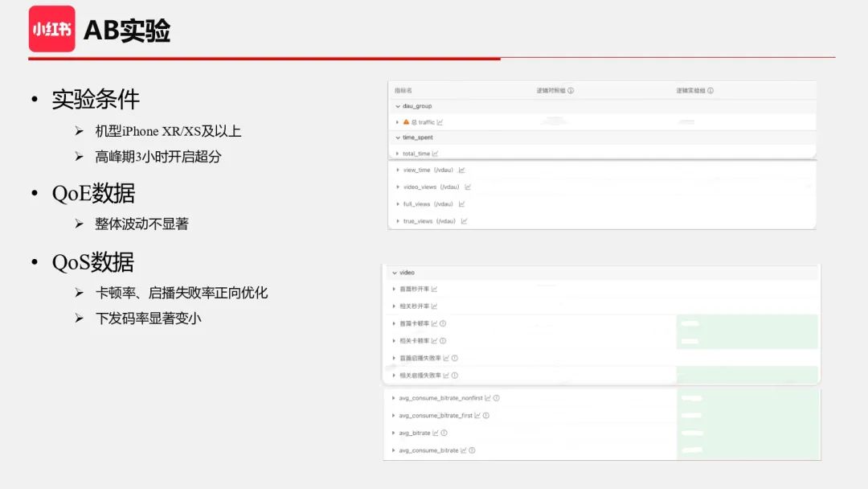This screenshot has width=868, height=489.
Task: Open the trend chart icon for view_time (/vdau)
Action: (x=461, y=170)
